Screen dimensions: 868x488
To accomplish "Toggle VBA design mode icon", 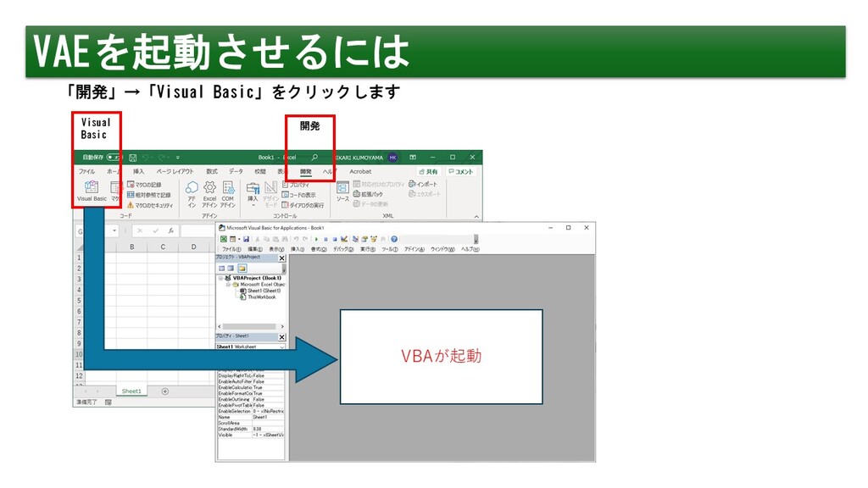I will pyautogui.click(x=344, y=239).
